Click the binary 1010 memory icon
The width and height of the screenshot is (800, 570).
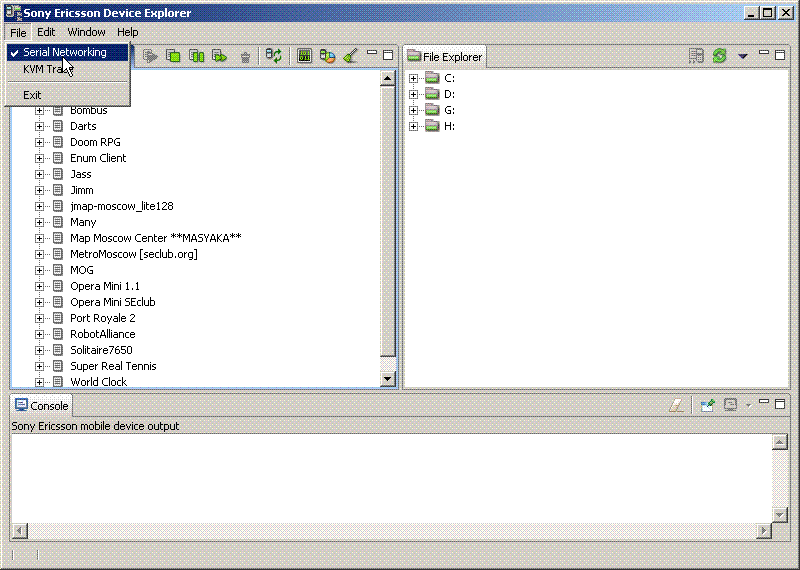point(305,56)
